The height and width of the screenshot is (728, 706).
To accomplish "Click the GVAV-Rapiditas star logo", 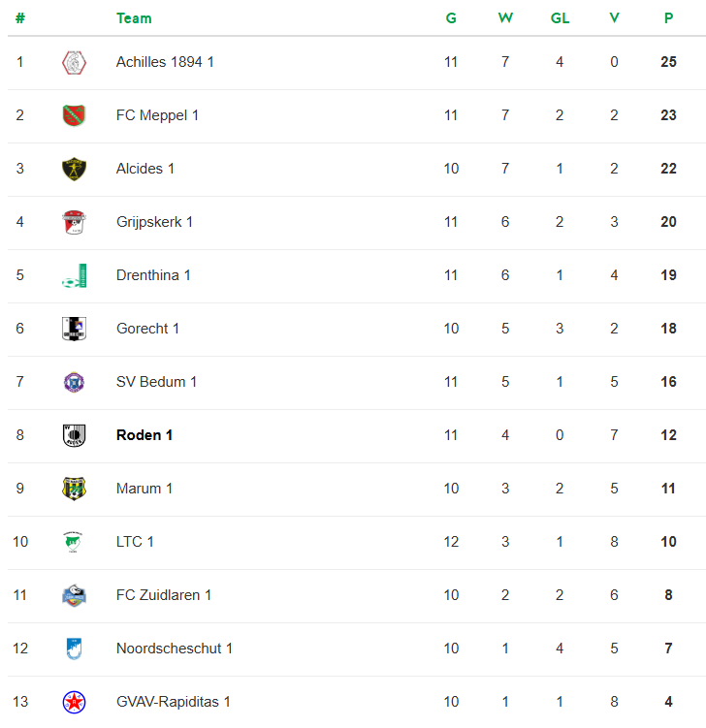I will (x=74, y=702).
